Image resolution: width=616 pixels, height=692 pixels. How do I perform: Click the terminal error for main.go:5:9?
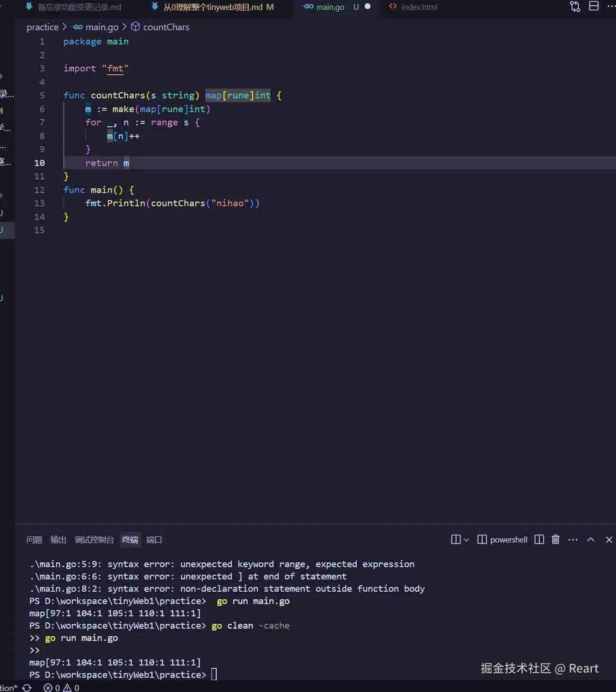point(222,564)
